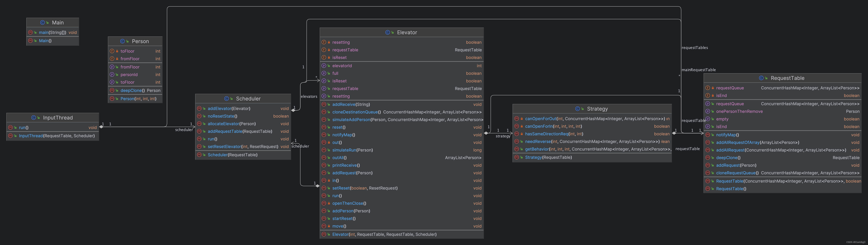The width and height of the screenshot is (868, 245).
Task: Click the method icon beside hasSameDirectionReq
Action: coord(517,134)
